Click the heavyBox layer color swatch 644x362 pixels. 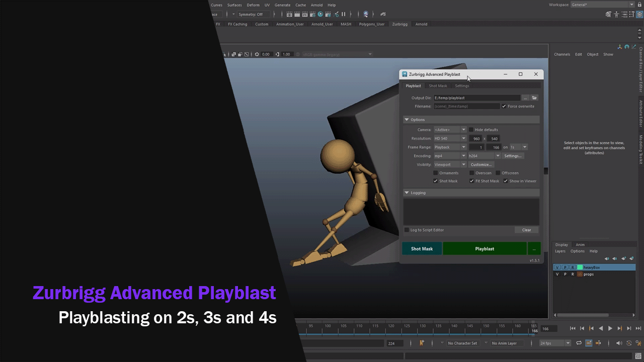coord(580,267)
